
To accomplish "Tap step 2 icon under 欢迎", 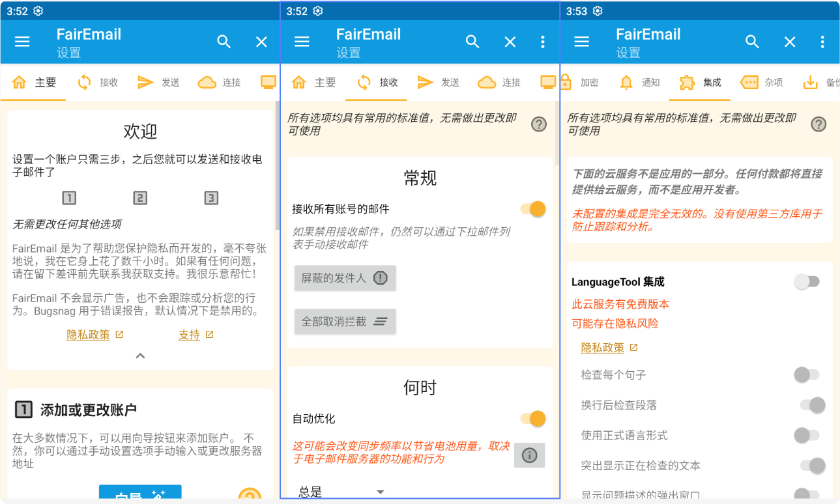I will [x=140, y=198].
